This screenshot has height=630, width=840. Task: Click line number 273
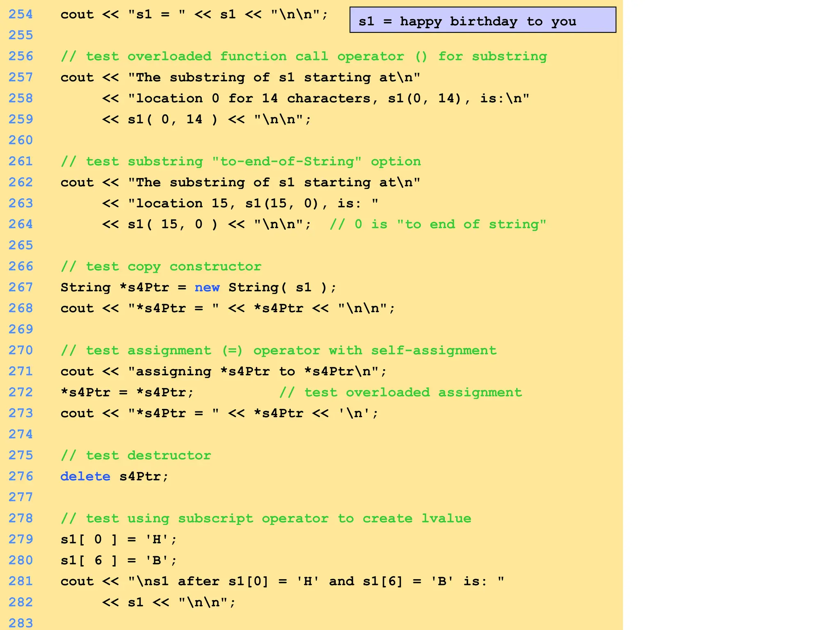(21, 413)
